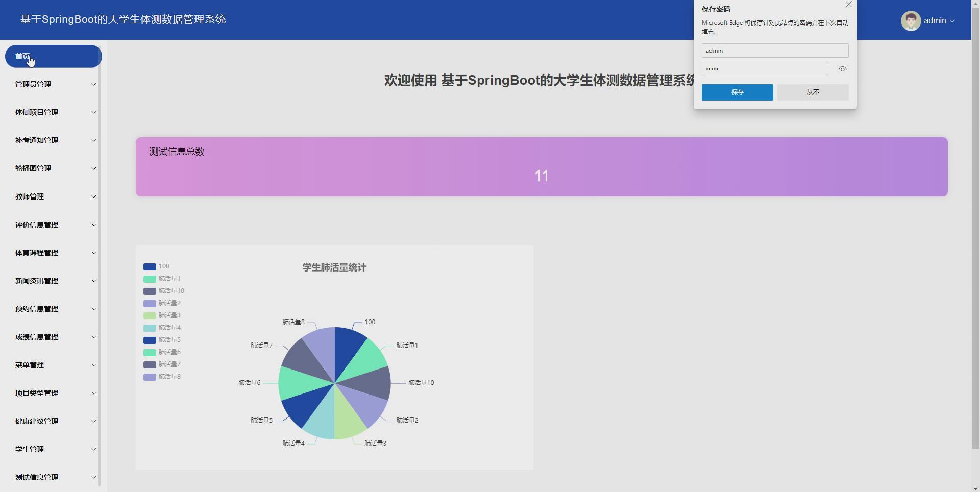Click chevron next to 评价信息管理

pos(94,225)
